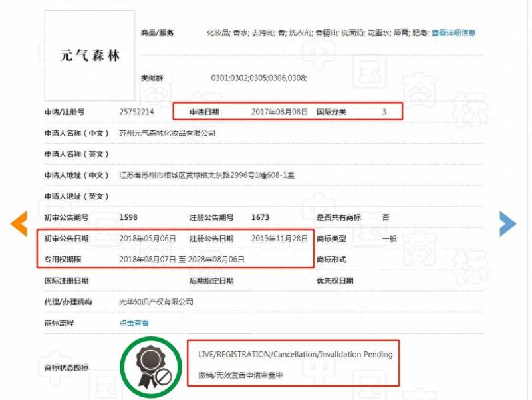Image resolution: width=532 pixels, height=400 pixels.
Task: Click the 申请人名称（英文） label
Action: coord(76,154)
